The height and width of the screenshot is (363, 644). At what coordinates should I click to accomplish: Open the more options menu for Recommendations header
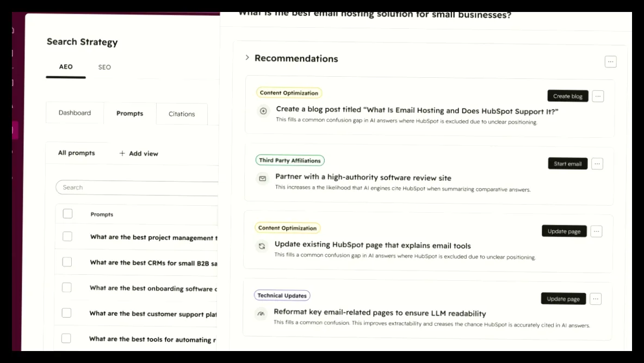point(611,61)
